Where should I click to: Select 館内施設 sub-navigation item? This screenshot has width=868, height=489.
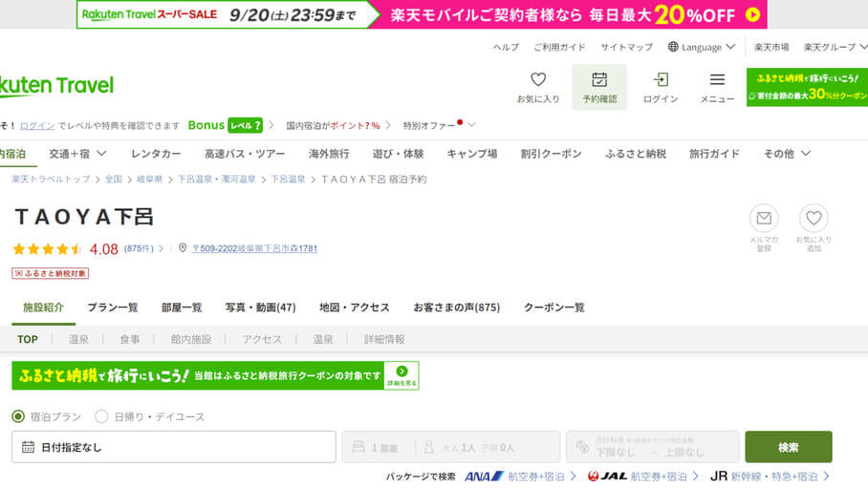pos(191,339)
